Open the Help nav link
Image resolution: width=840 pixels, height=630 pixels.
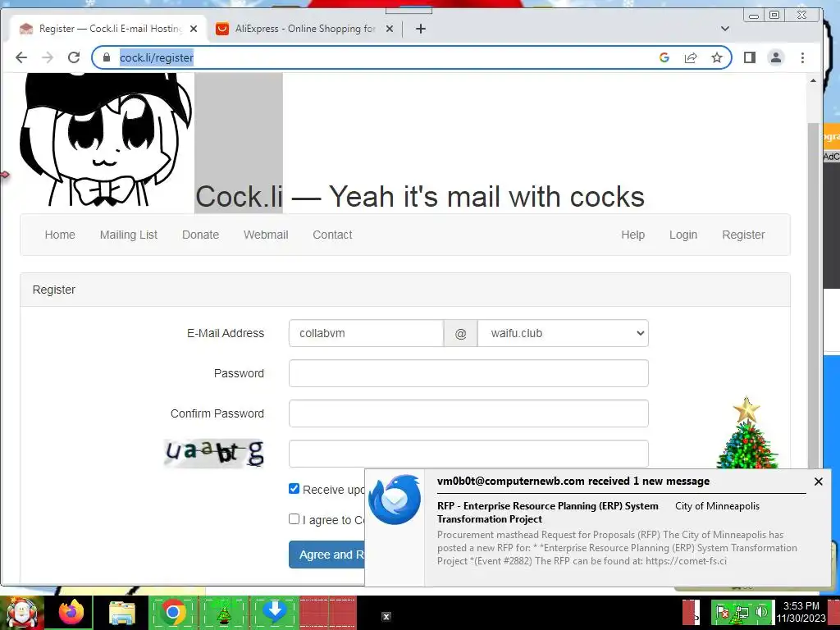(632, 235)
